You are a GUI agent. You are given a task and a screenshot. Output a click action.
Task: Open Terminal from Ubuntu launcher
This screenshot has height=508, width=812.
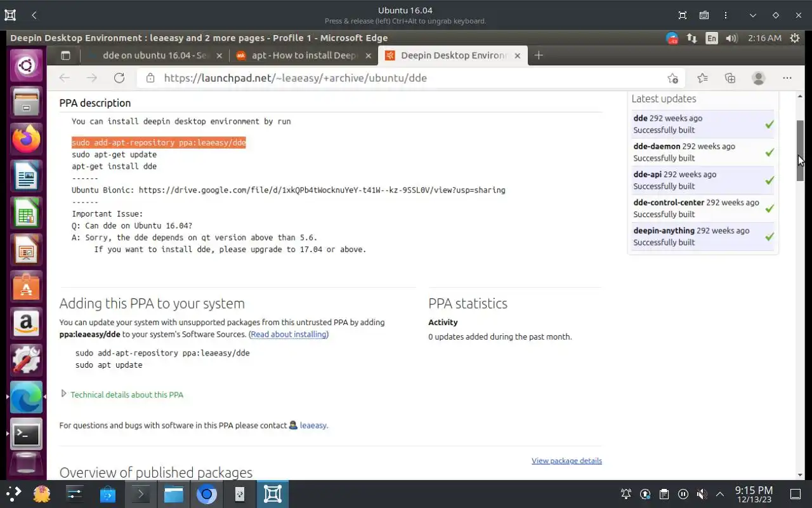pos(26,434)
